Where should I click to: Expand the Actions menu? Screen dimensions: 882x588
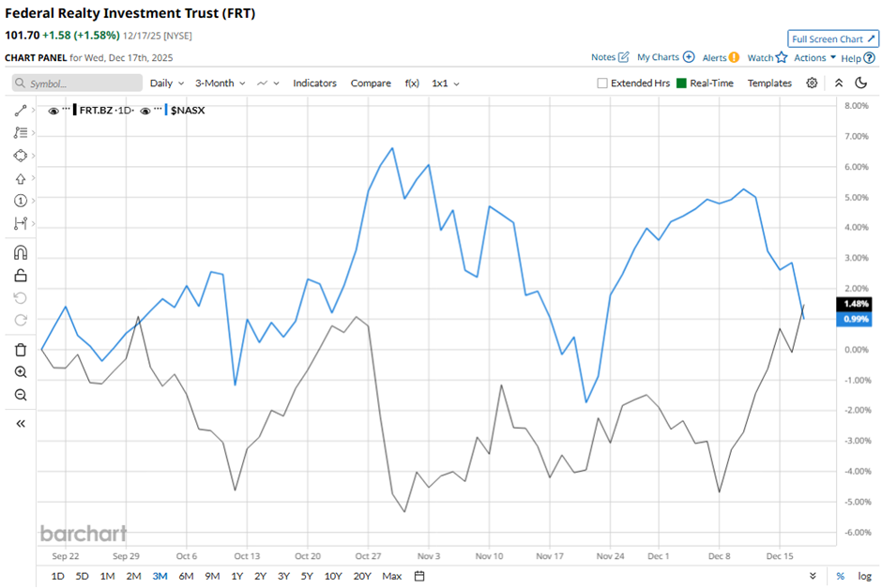[x=815, y=57]
